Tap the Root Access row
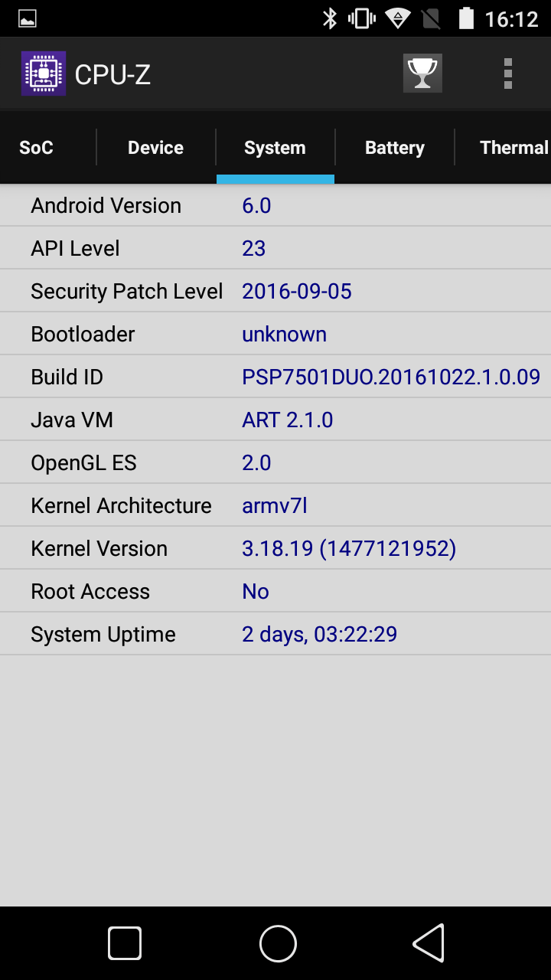 click(x=275, y=591)
